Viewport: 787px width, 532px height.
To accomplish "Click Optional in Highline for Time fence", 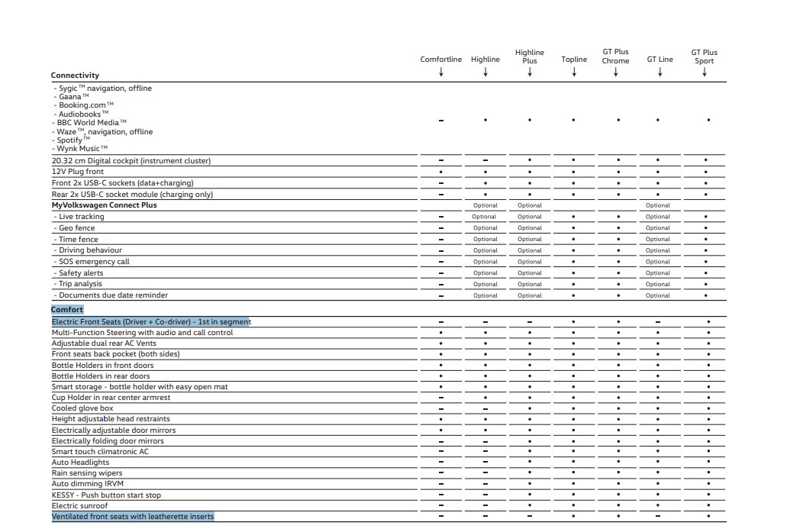I will 485,240.
